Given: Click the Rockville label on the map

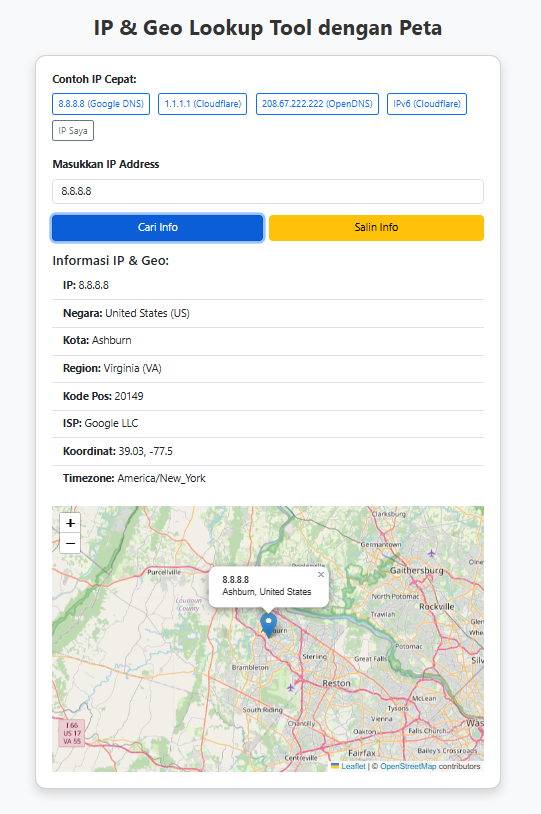Looking at the screenshot, I should click(437, 606).
